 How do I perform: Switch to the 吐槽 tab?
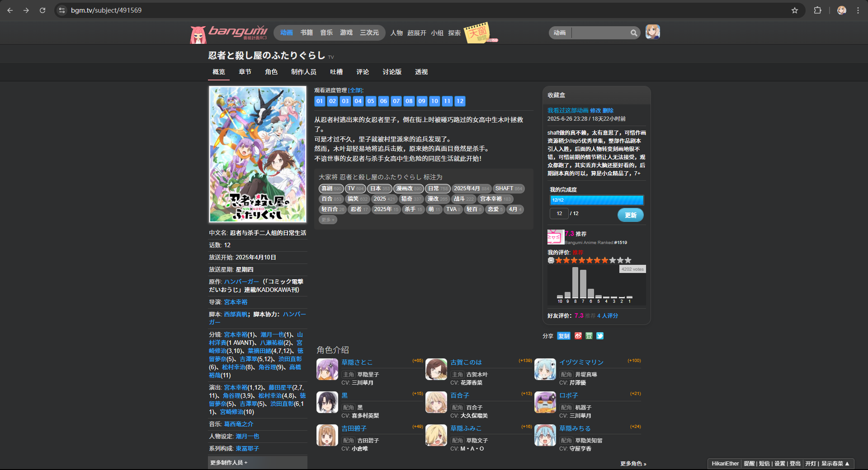336,72
